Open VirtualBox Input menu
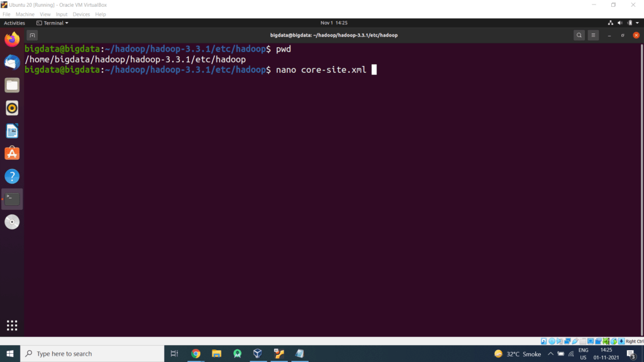The image size is (644, 362). click(x=62, y=14)
